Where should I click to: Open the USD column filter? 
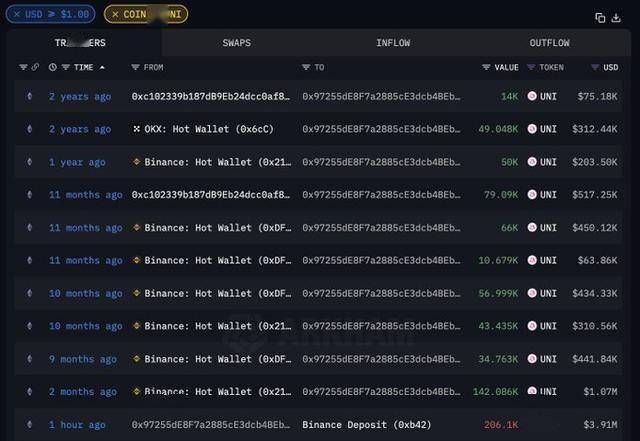(595, 67)
